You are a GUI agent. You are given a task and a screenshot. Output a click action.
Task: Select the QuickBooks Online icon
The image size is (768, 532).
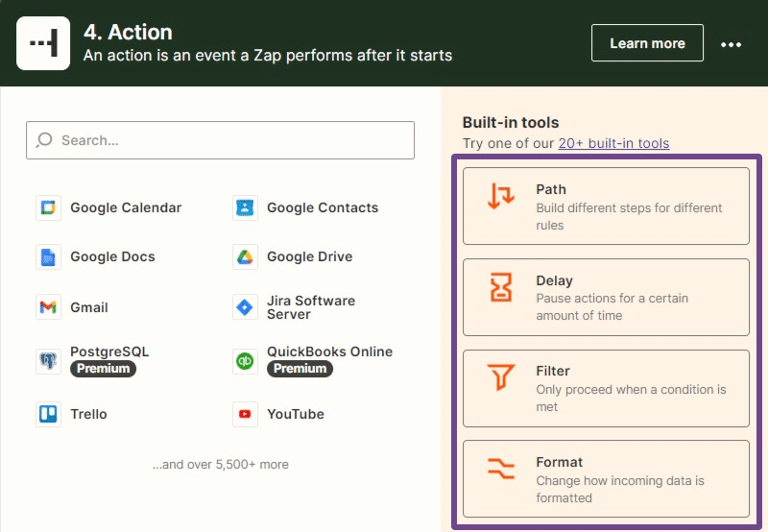[245, 360]
